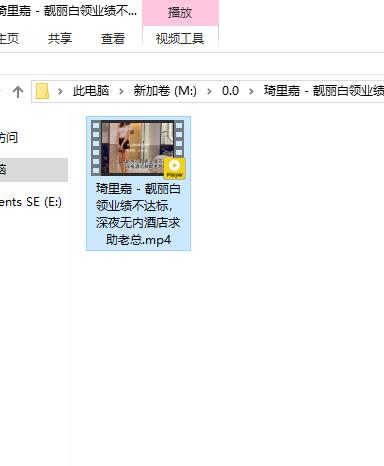Expand the chevron after 此电脑 in the path
Viewport: 384px width, 466px height.
tap(121, 91)
